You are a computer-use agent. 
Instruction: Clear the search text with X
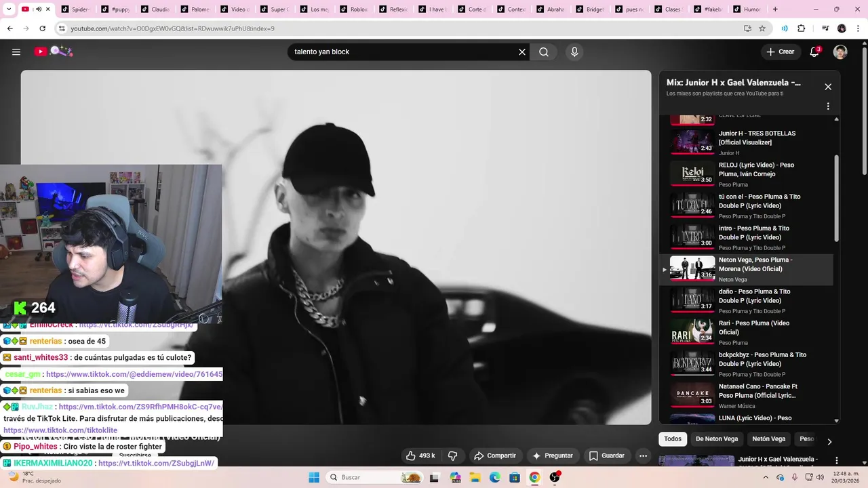pos(522,52)
